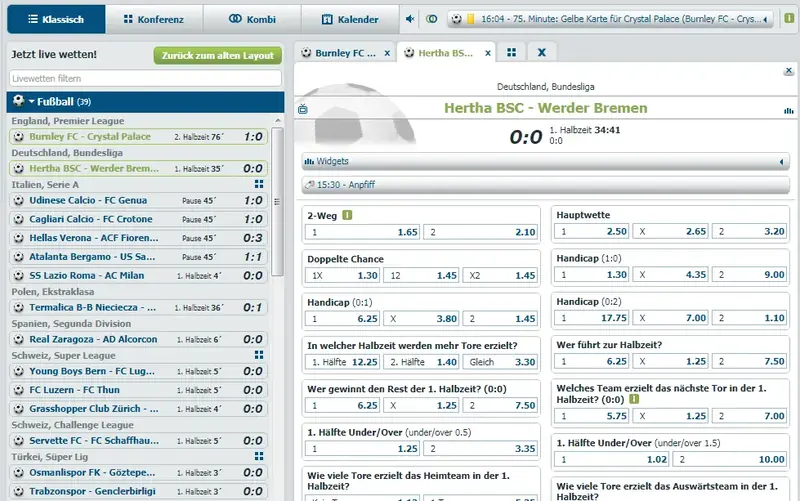This screenshot has height=501, width=800.
Task: Open the Kalender tab
Action: (350, 19)
